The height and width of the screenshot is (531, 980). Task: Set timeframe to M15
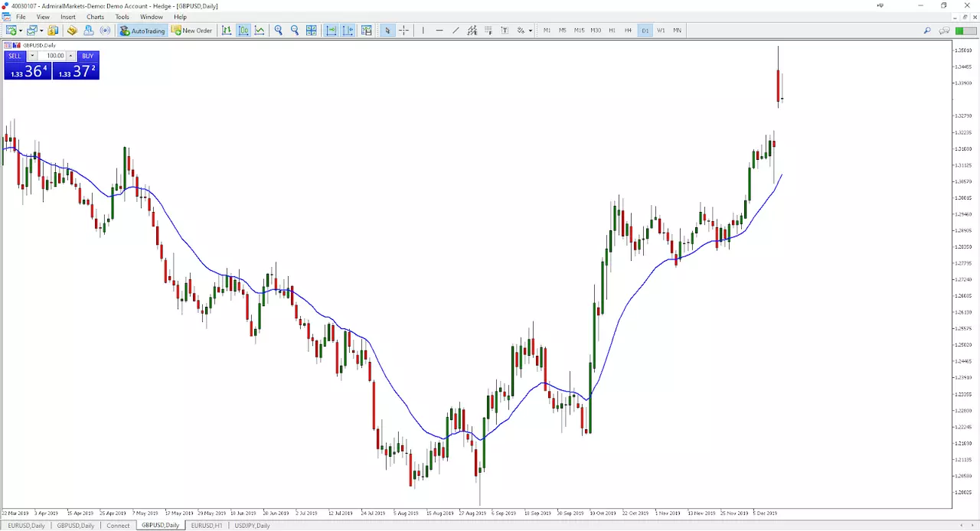click(579, 31)
